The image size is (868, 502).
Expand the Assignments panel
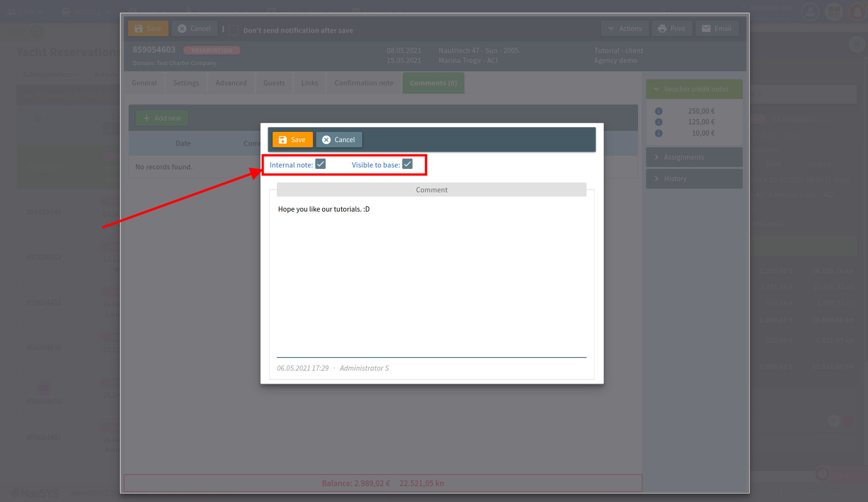click(693, 157)
